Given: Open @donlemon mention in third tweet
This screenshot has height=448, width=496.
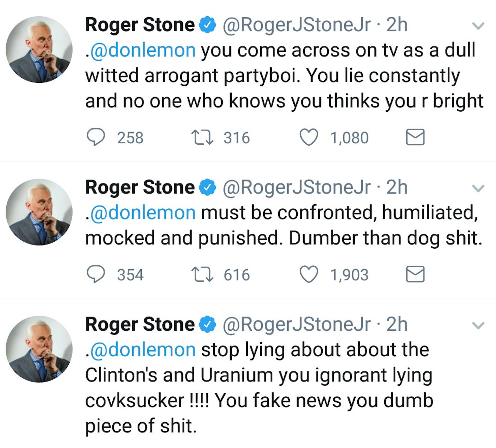Looking at the screenshot, I should [143, 350].
